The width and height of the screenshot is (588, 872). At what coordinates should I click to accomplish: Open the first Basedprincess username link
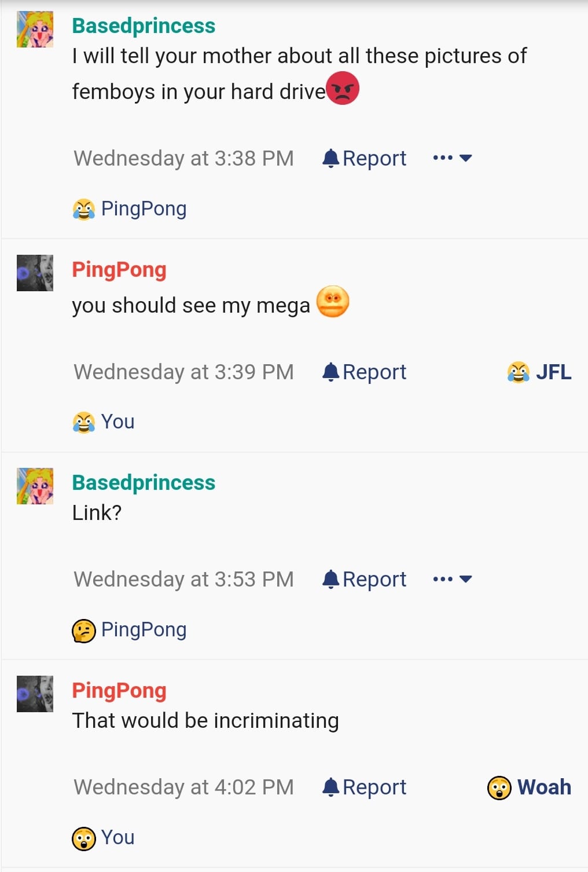click(x=144, y=25)
